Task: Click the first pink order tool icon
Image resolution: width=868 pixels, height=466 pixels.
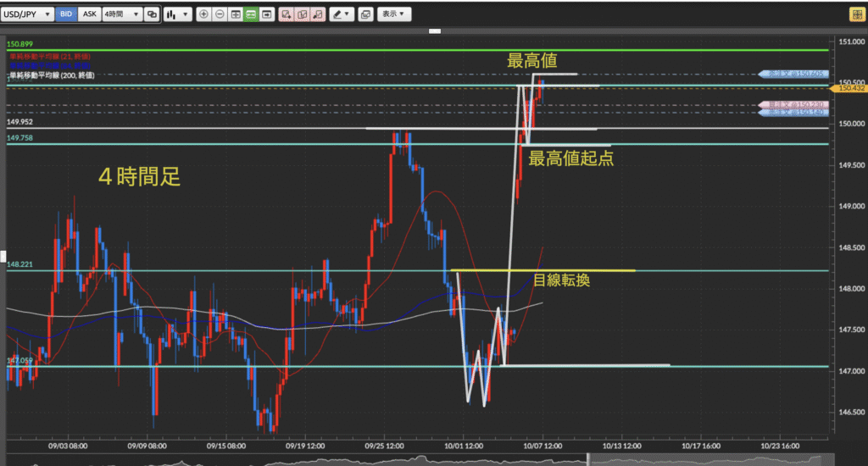Action: [x=287, y=14]
